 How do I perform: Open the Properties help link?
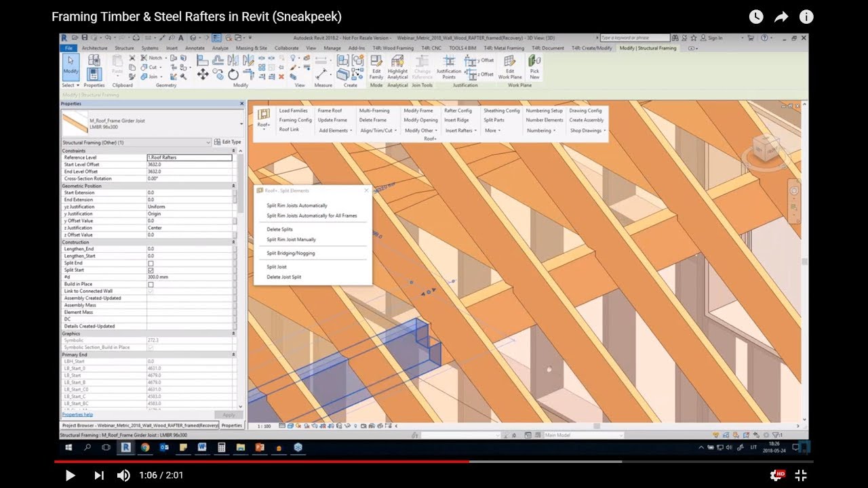tap(77, 414)
